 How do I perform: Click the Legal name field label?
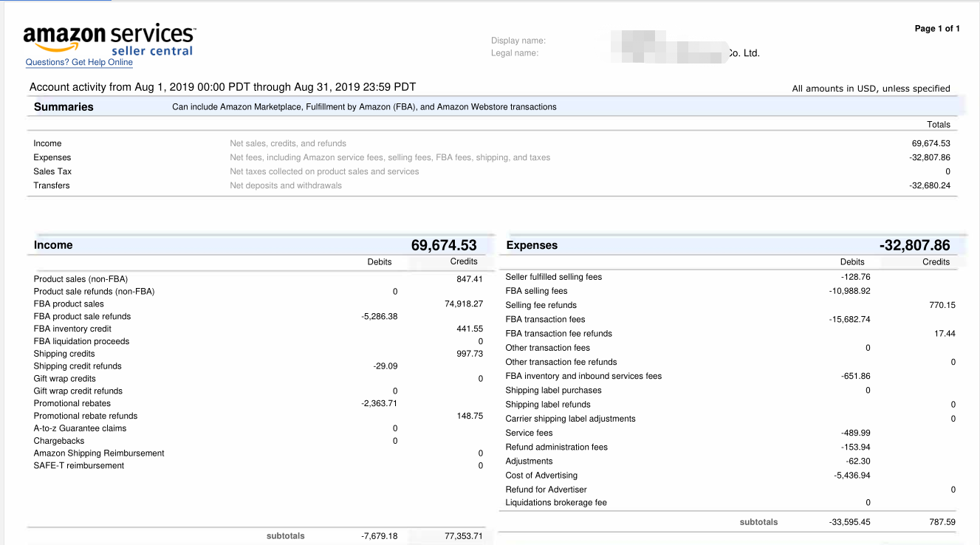[515, 53]
